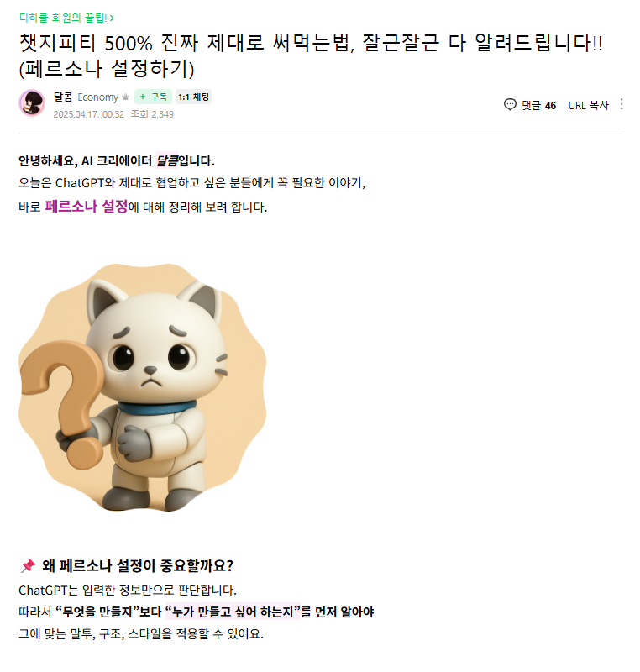This screenshot has height=672, width=640.
Task: Open the 디하클 회원의 꿀팁 board link
Action: [x=66, y=18]
